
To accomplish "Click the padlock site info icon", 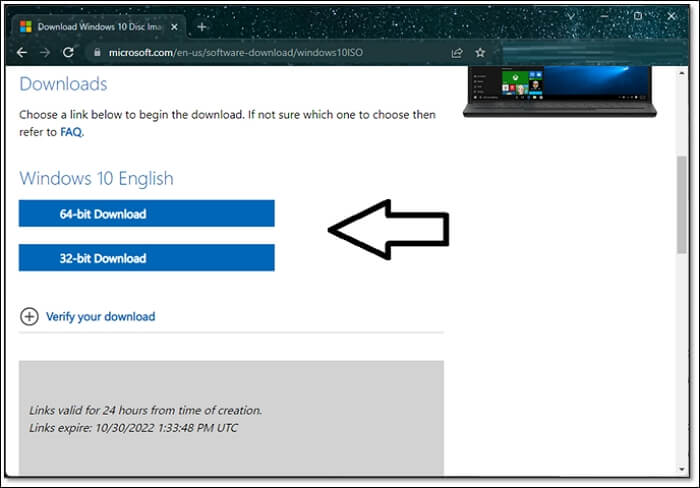I will [x=97, y=52].
